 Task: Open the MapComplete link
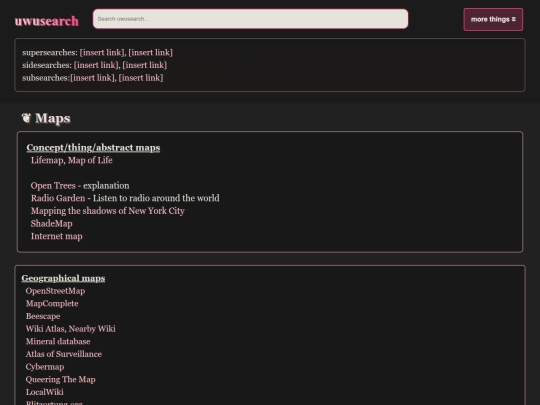coord(52,303)
